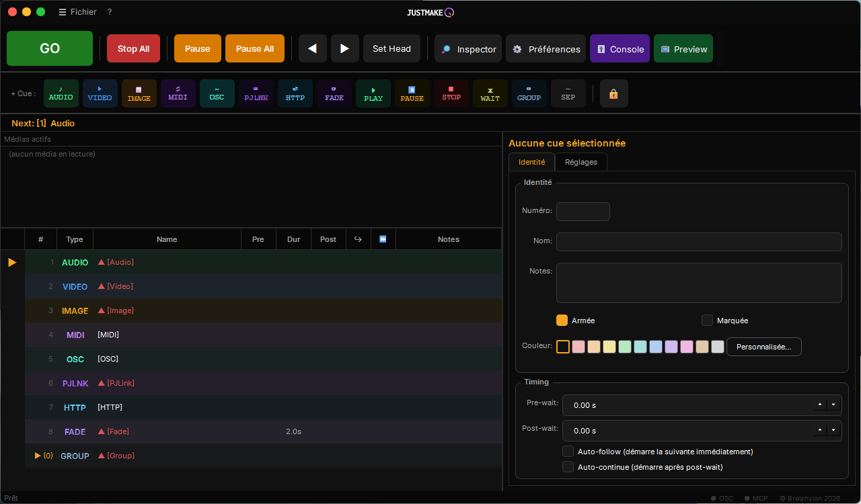This screenshot has width=861, height=504.
Task: Click the Numéro input field
Action: pyautogui.click(x=583, y=212)
